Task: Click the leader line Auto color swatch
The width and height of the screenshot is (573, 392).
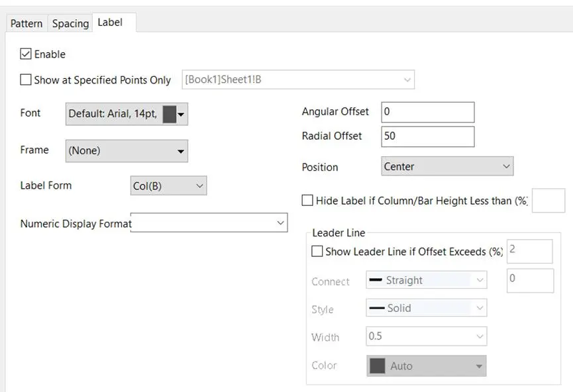Action: click(378, 366)
